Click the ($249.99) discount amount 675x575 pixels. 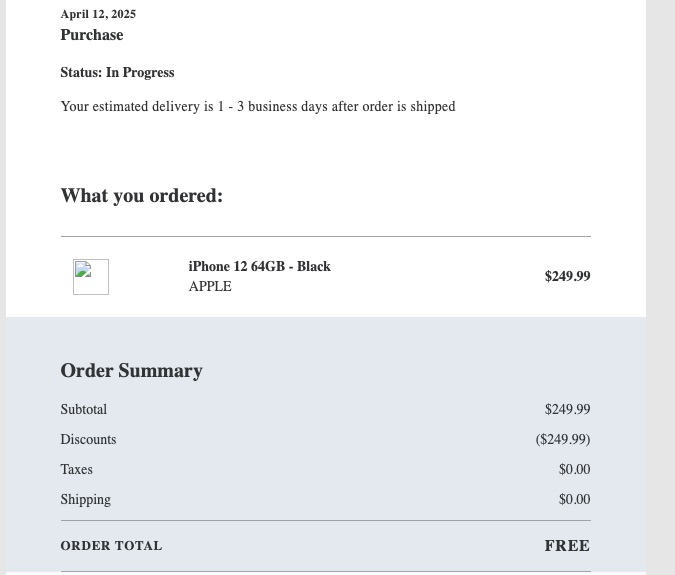point(563,440)
